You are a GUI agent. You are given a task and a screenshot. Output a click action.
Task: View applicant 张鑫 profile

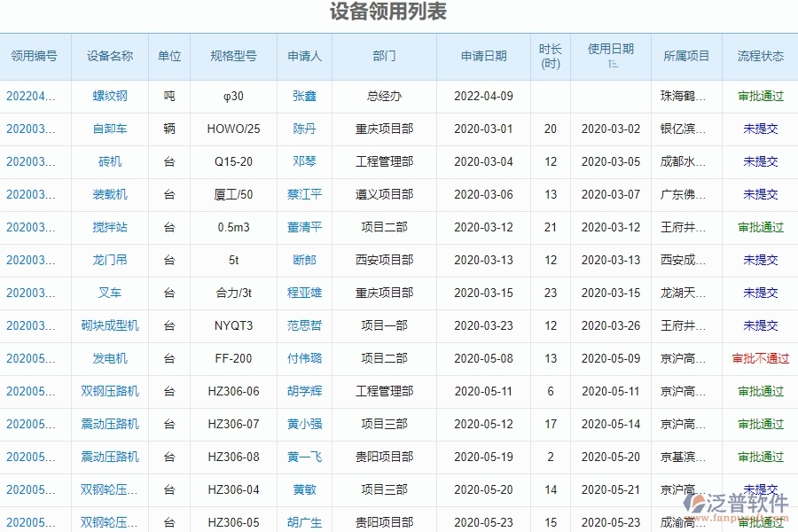pos(304,96)
